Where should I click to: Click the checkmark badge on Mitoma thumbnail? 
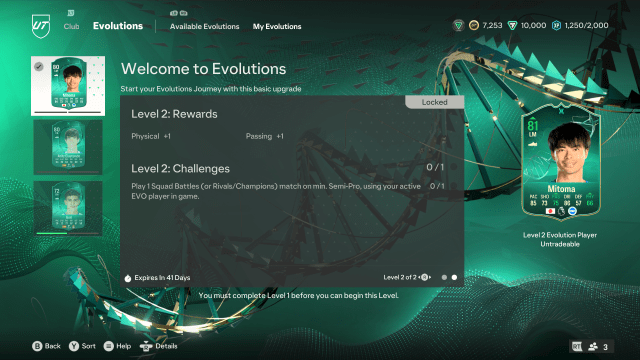39,66
